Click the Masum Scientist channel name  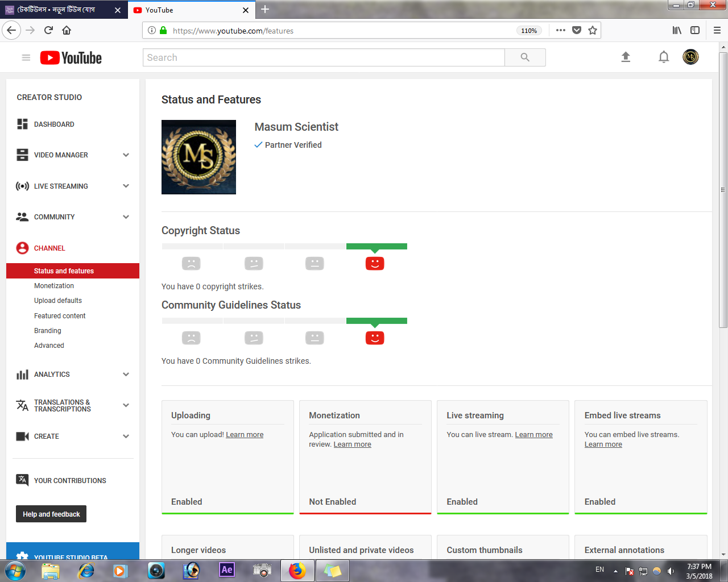tap(296, 127)
